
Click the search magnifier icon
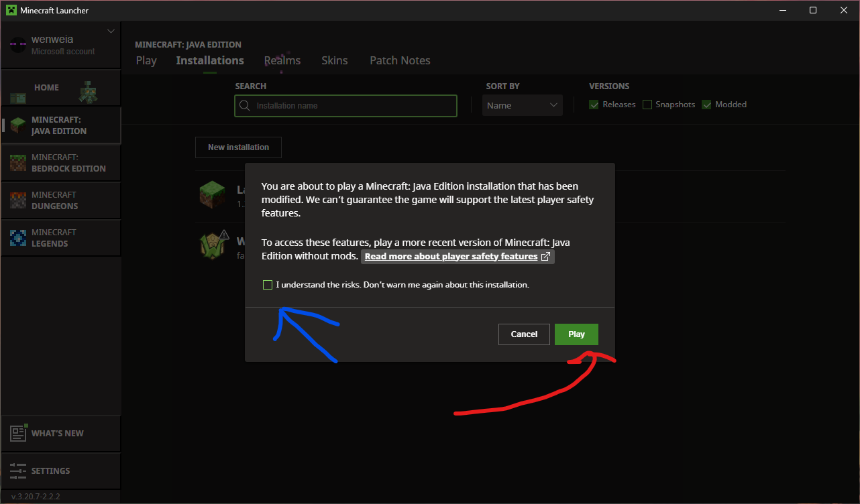coord(244,106)
